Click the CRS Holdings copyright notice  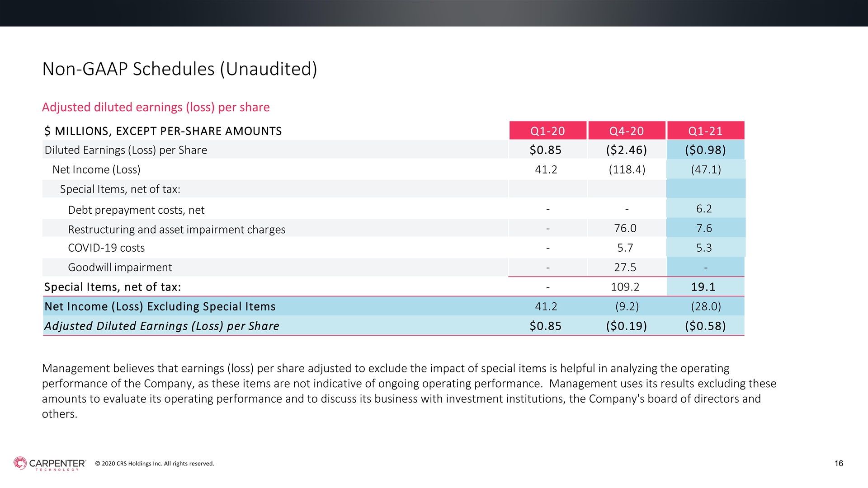click(x=155, y=464)
